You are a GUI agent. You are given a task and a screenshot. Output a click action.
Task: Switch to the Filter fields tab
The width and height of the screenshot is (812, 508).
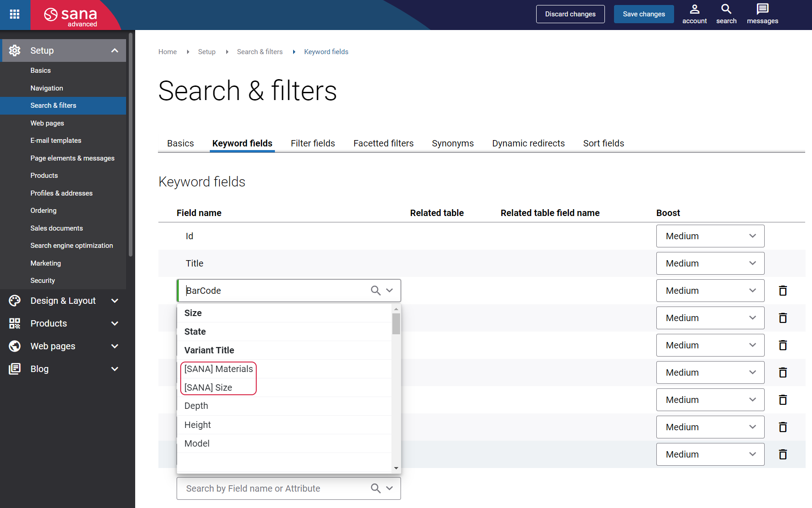313,143
